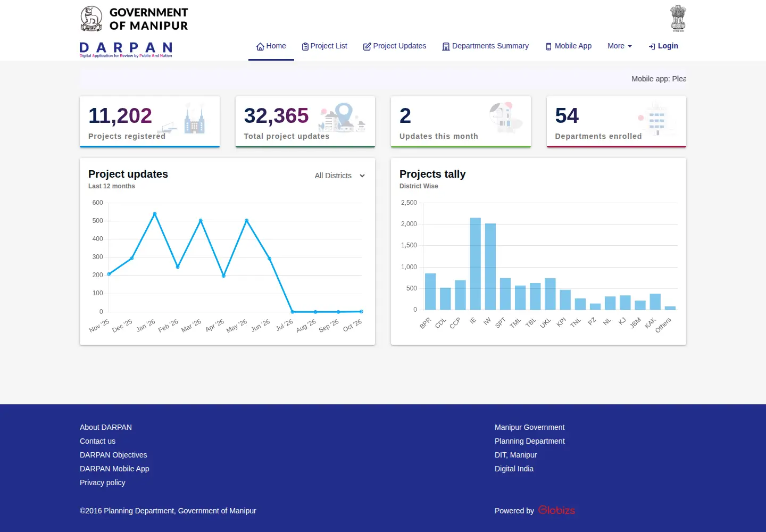Image resolution: width=766 pixels, height=532 pixels.
Task: Open the Mobile App menu item
Action: 569,46
